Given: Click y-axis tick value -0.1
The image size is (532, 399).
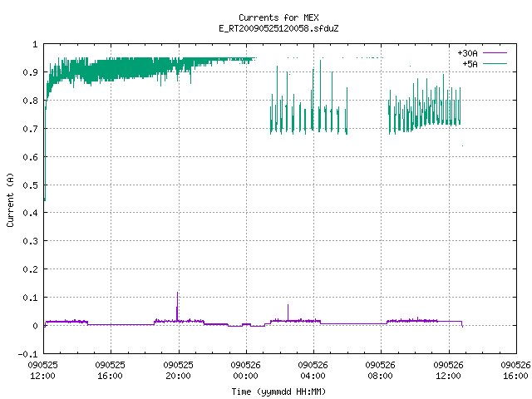Looking at the screenshot, I should (27, 354).
